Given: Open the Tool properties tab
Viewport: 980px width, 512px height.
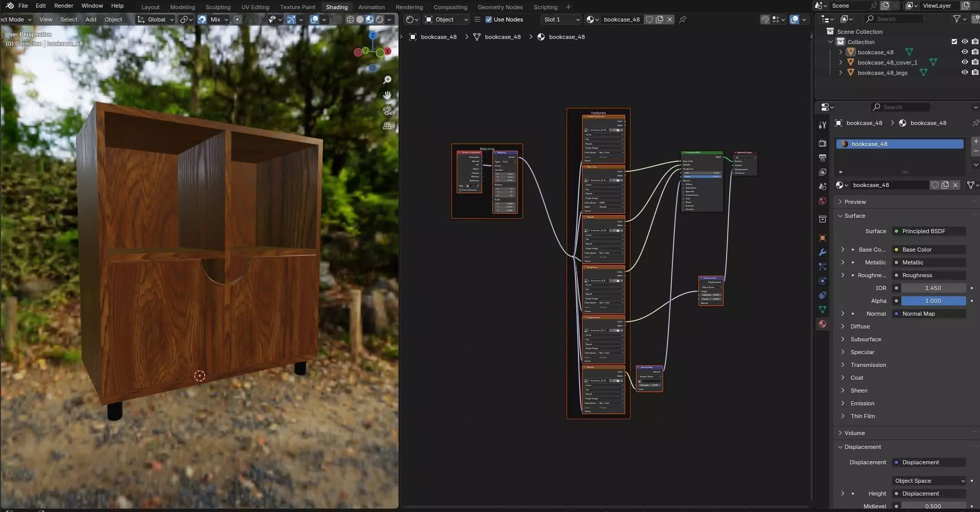Looking at the screenshot, I should [823, 125].
